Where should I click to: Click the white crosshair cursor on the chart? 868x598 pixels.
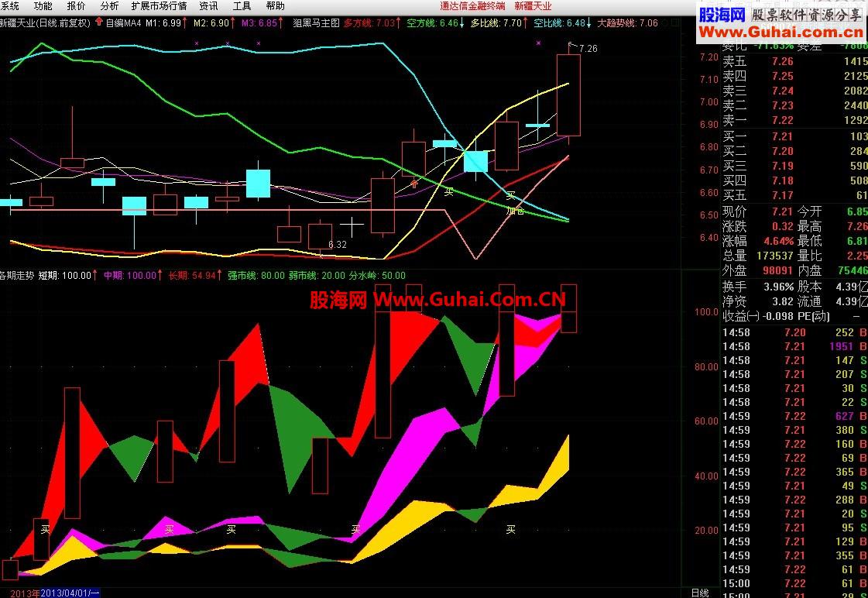[352, 226]
